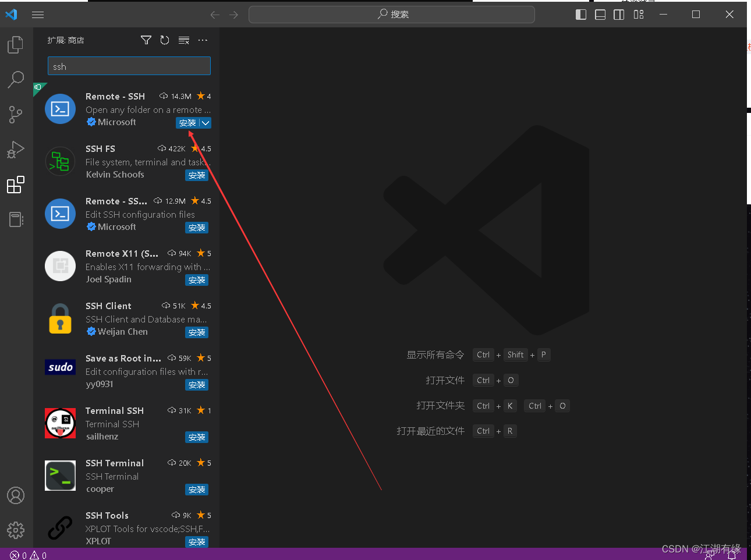
Task: Open the Run and Debug view
Action: coord(16,150)
